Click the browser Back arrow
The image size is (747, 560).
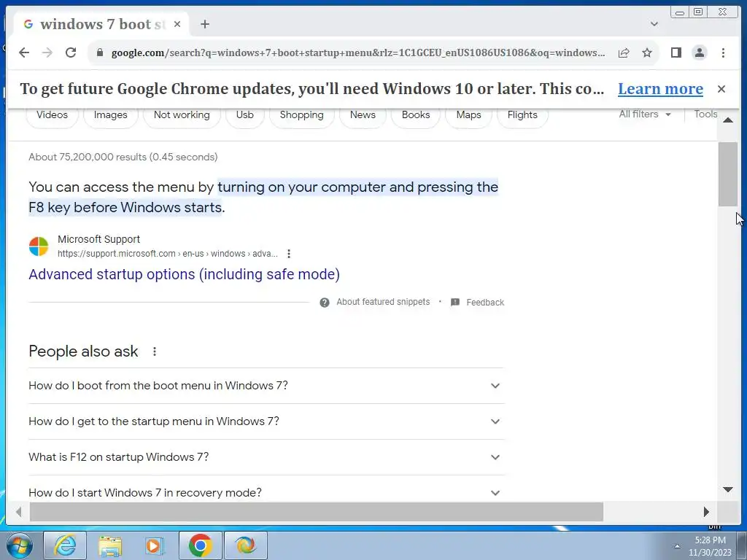pyautogui.click(x=24, y=52)
